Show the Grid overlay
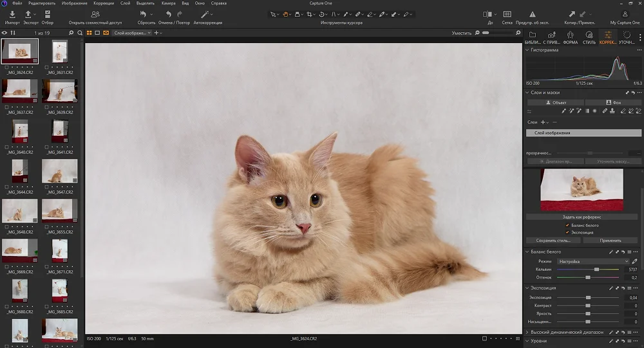The image size is (644, 348). tap(507, 14)
